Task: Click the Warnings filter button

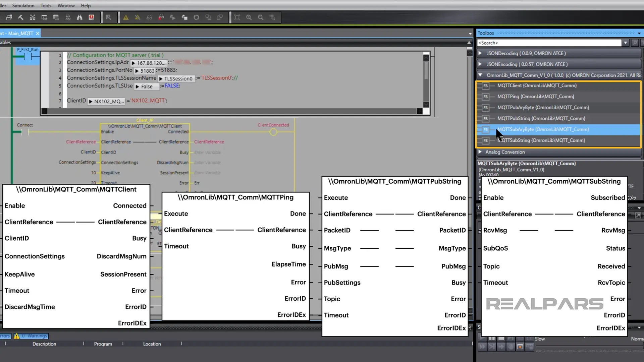Action: pos(31,336)
